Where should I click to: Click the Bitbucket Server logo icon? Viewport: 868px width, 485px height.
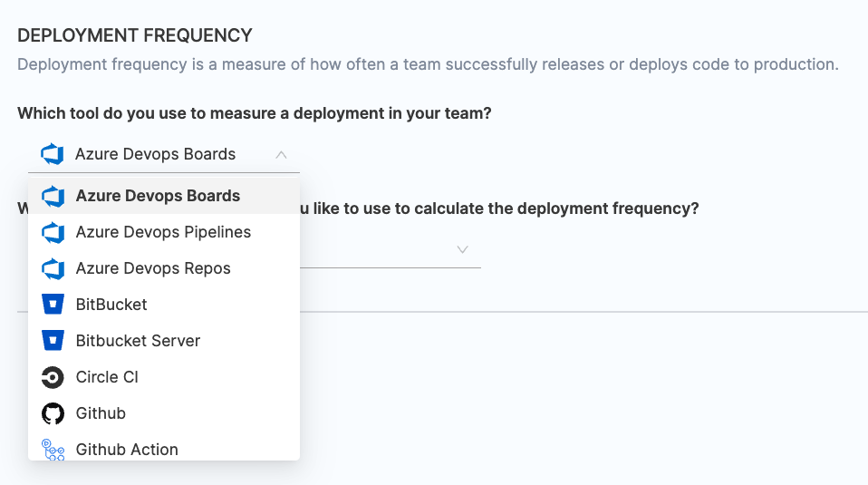click(x=53, y=341)
